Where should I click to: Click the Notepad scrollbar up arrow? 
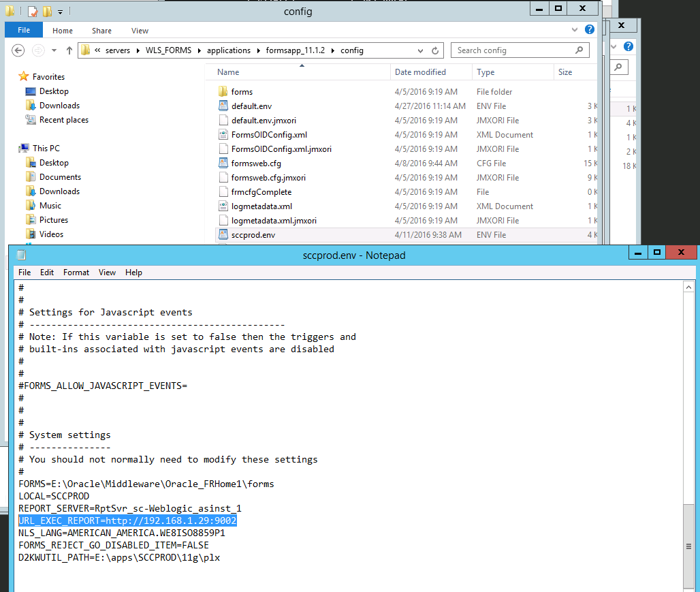coord(688,287)
